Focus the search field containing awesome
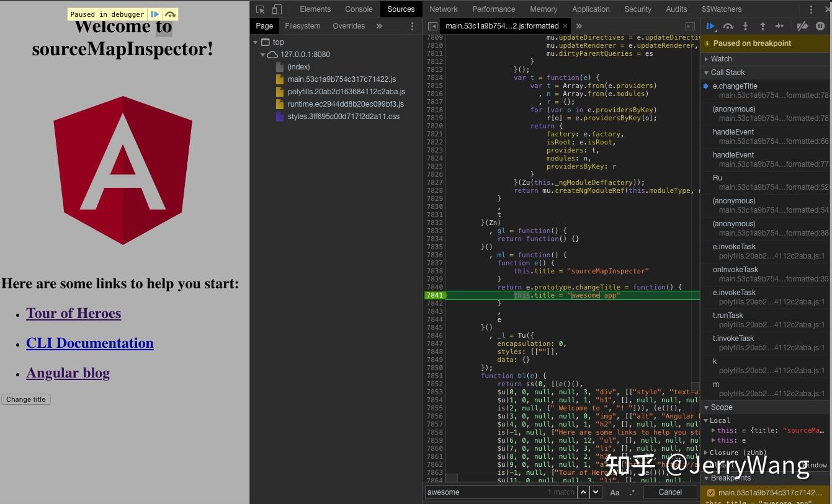The image size is (832, 504). (500, 492)
